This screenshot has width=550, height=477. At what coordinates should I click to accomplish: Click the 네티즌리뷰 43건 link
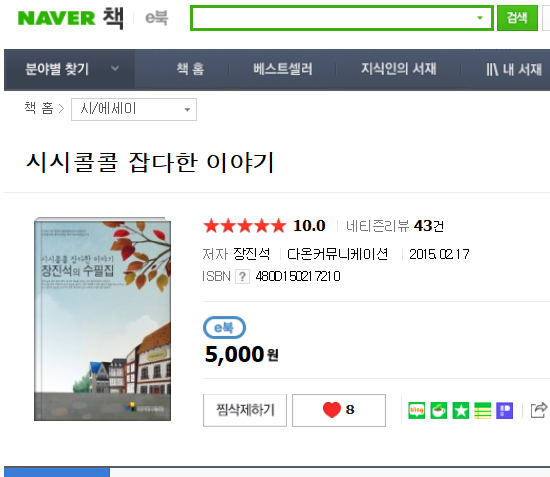395,226
